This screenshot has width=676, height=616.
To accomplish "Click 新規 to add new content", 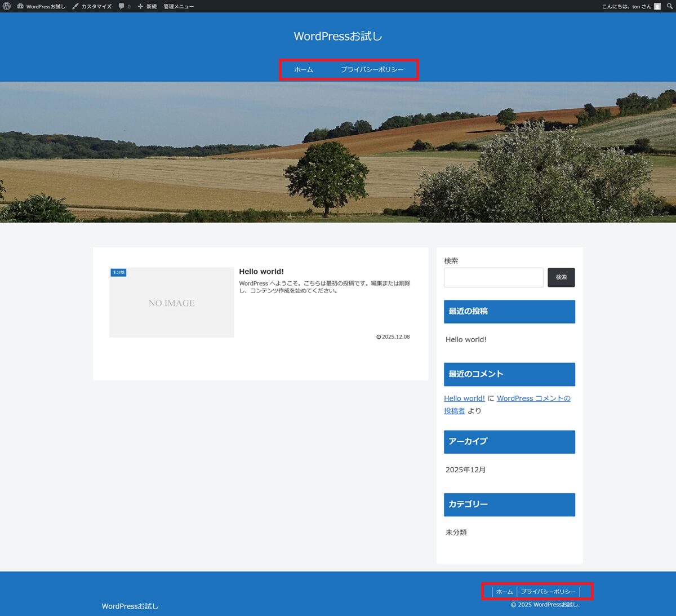I will [148, 6].
